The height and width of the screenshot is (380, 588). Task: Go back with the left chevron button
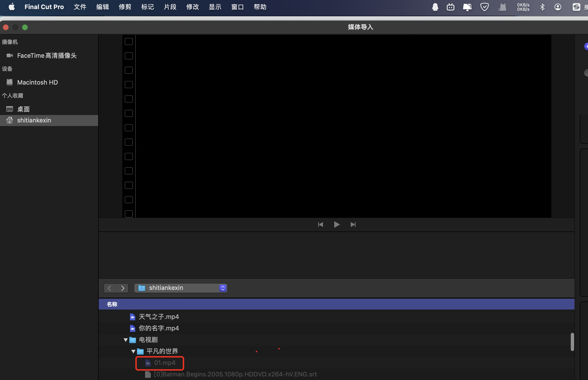click(x=110, y=288)
